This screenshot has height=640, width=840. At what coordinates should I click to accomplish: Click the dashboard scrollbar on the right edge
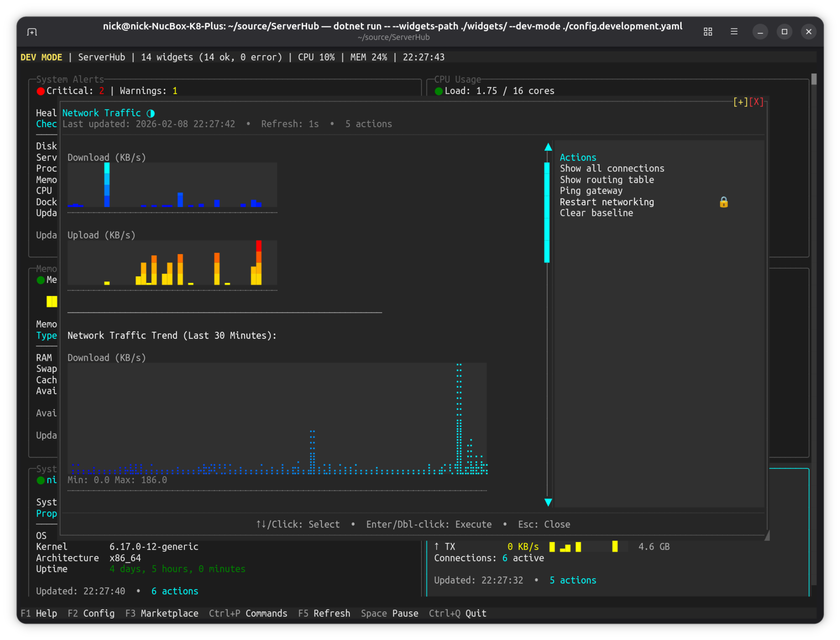814,79
